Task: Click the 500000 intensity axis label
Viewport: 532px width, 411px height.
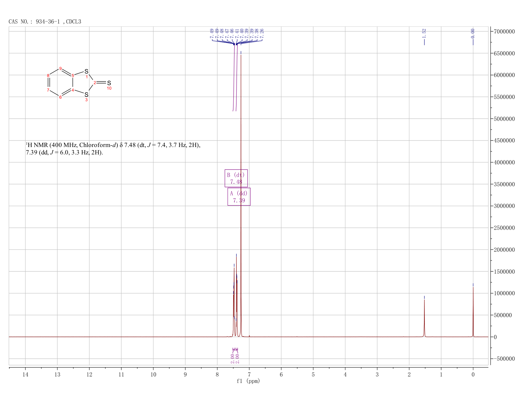Action: (x=503, y=315)
